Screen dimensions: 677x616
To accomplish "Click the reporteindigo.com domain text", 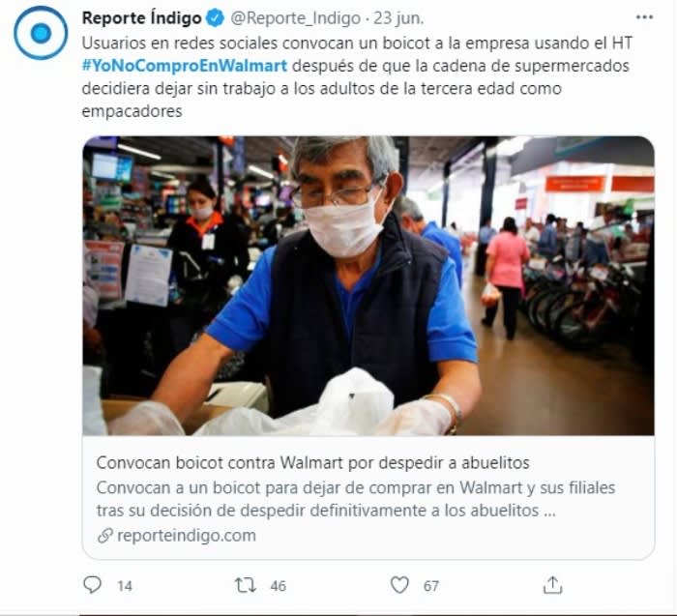I will click(187, 536).
